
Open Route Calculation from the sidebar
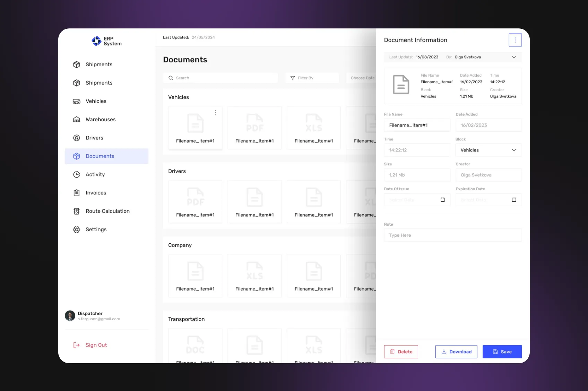107,211
